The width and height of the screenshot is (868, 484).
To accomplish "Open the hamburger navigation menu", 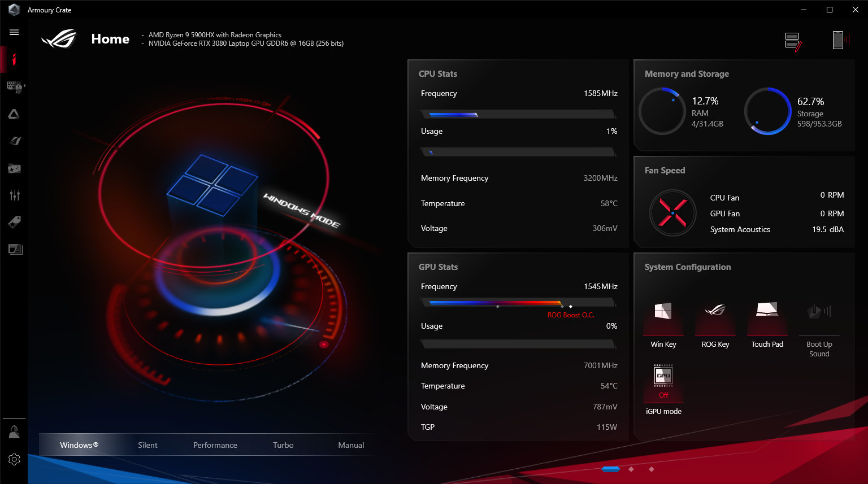I will pyautogui.click(x=14, y=32).
